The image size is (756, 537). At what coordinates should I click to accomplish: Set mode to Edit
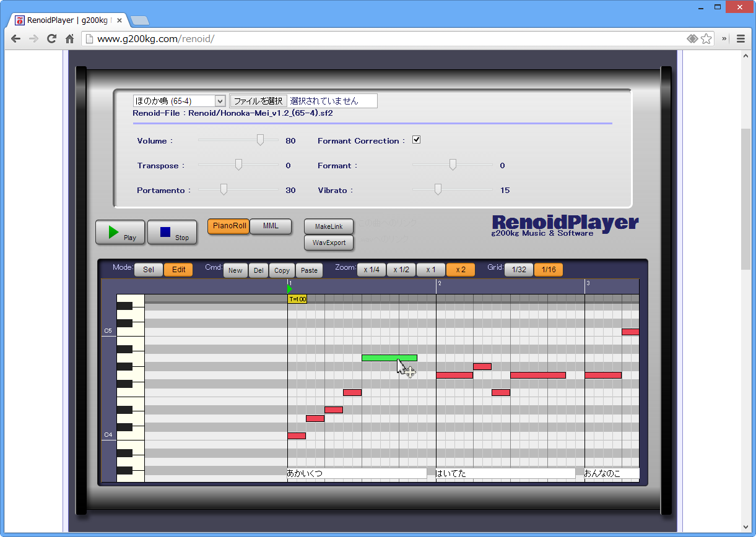pyautogui.click(x=178, y=270)
